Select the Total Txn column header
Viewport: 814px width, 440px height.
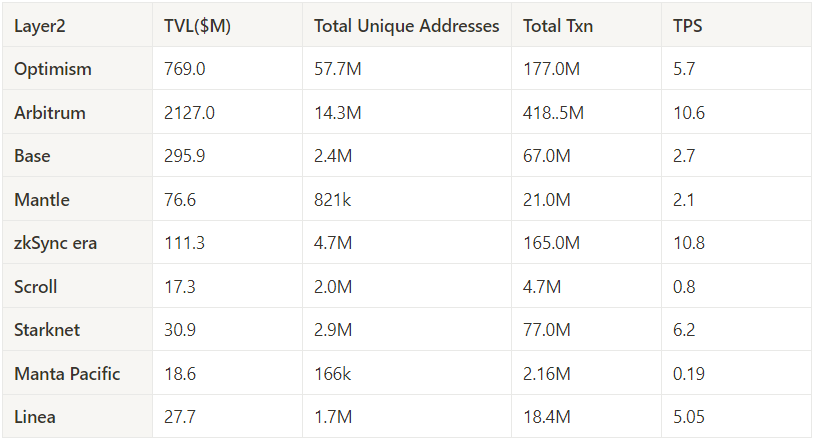[558, 26]
